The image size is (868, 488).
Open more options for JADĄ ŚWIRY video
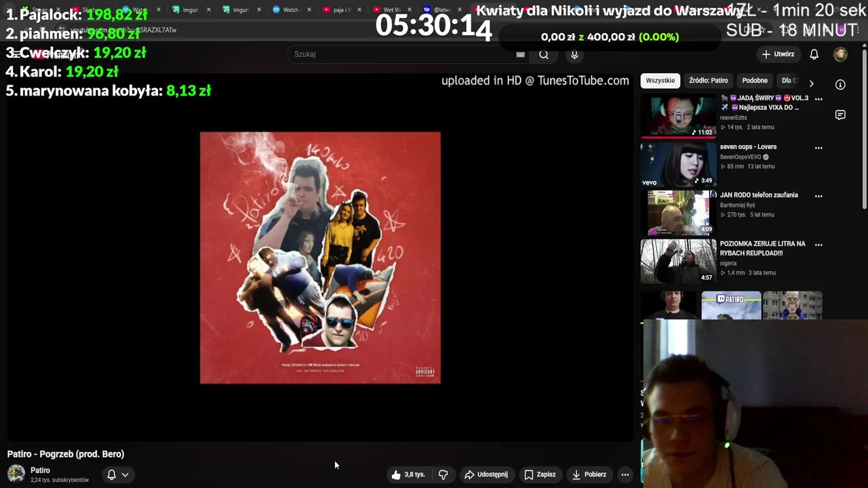[818, 99]
